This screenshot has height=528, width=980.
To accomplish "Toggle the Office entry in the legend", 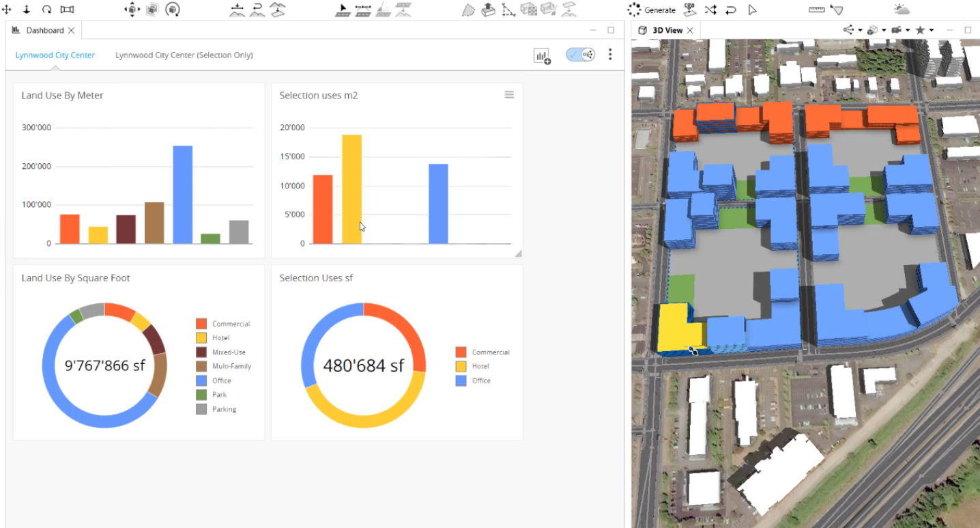I will pyautogui.click(x=220, y=380).
